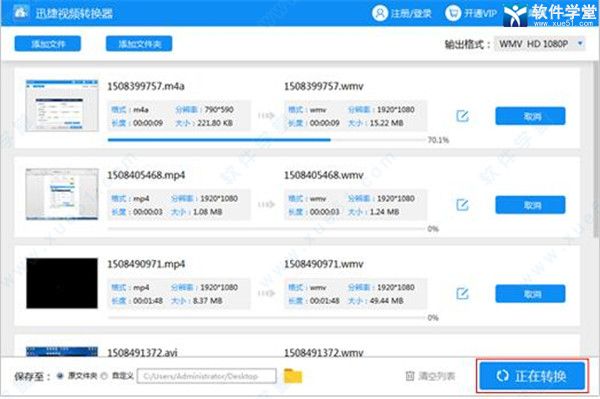This screenshot has height=399, width=600.
Task: Click the file name 1508491372.avi
Action: 142,352
